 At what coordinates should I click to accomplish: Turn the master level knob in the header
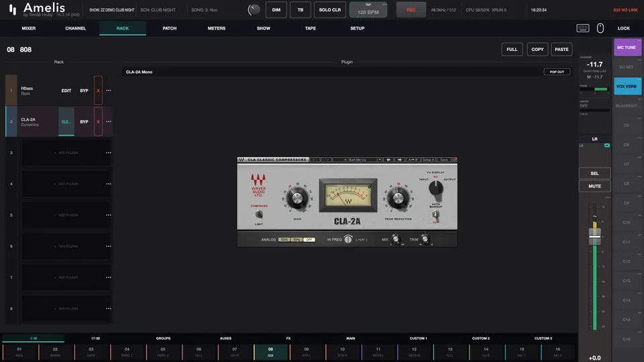[x=254, y=10]
